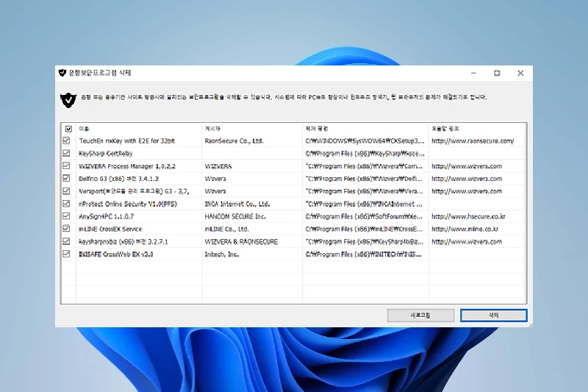
Task: Toggle the WIZVERA Process Manager checkbox
Action: pos(67,166)
